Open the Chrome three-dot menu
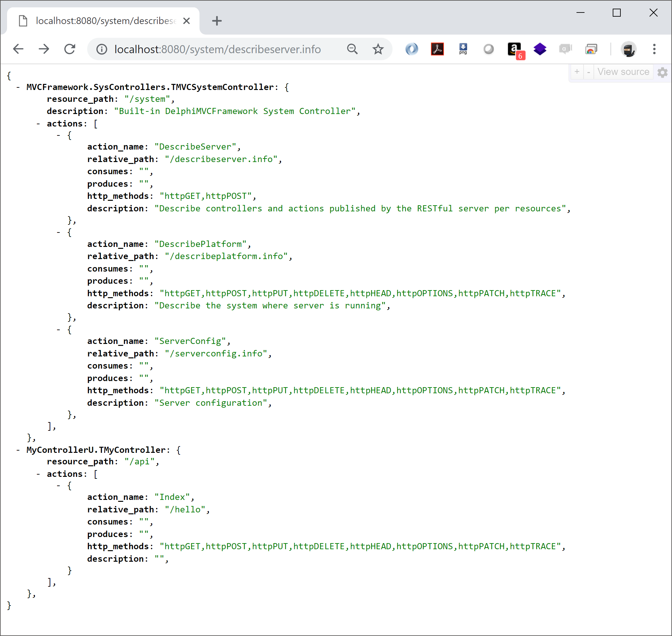Viewport: 672px width, 636px height. tap(654, 49)
